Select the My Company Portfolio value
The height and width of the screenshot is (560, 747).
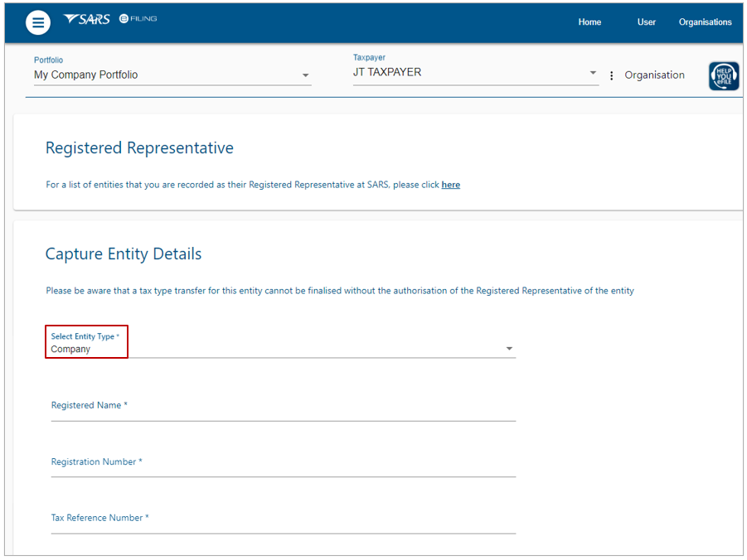pyautogui.click(x=85, y=75)
